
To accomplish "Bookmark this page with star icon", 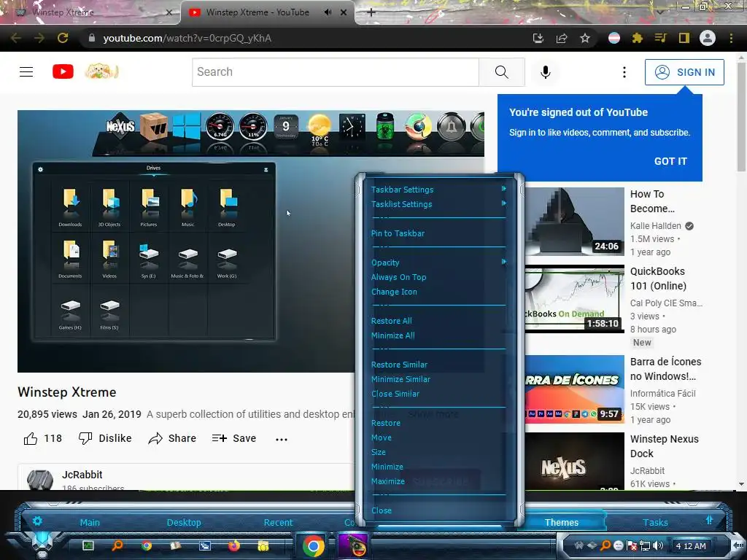I will [x=585, y=38].
